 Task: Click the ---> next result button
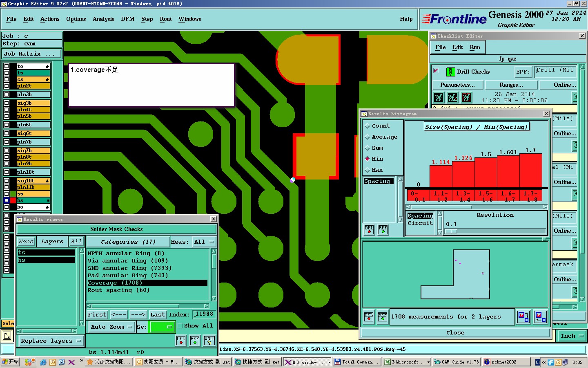pyautogui.click(x=138, y=314)
